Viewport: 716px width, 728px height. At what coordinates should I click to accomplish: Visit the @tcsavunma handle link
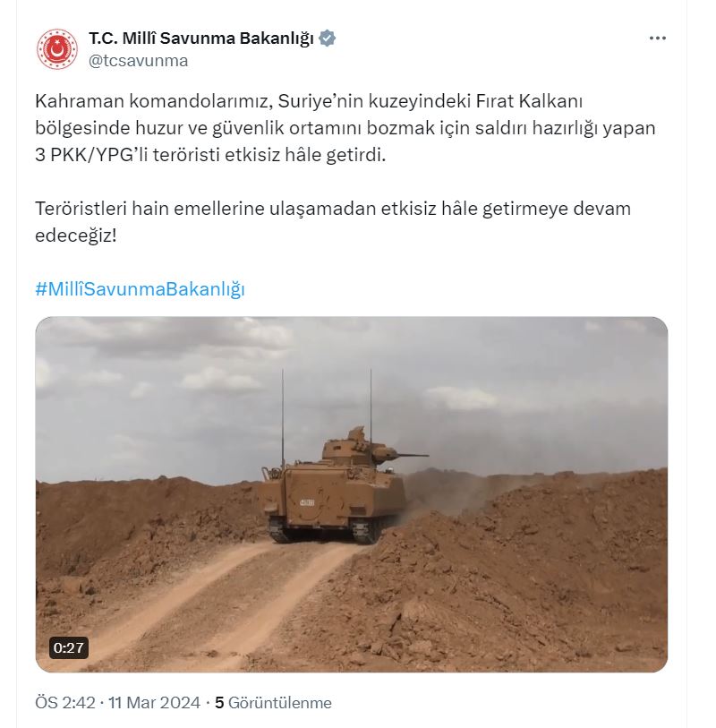[139, 61]
